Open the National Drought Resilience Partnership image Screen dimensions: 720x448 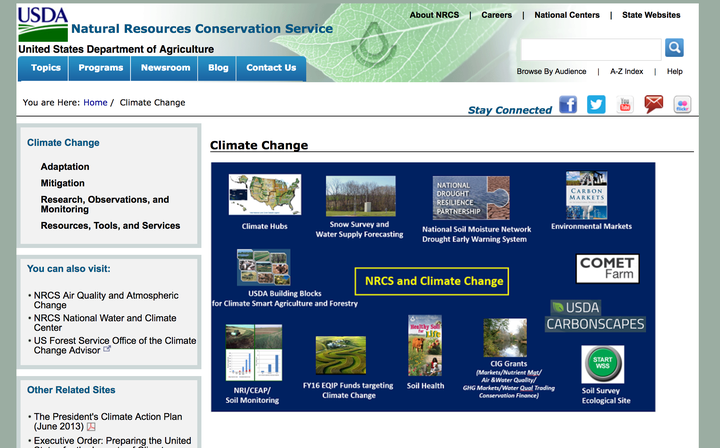471,198
